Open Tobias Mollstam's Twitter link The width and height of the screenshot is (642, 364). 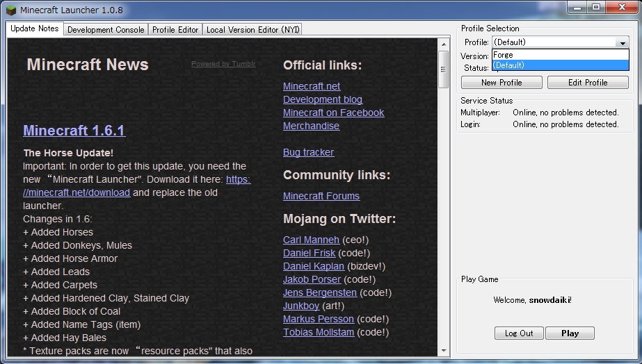(319, 332)
